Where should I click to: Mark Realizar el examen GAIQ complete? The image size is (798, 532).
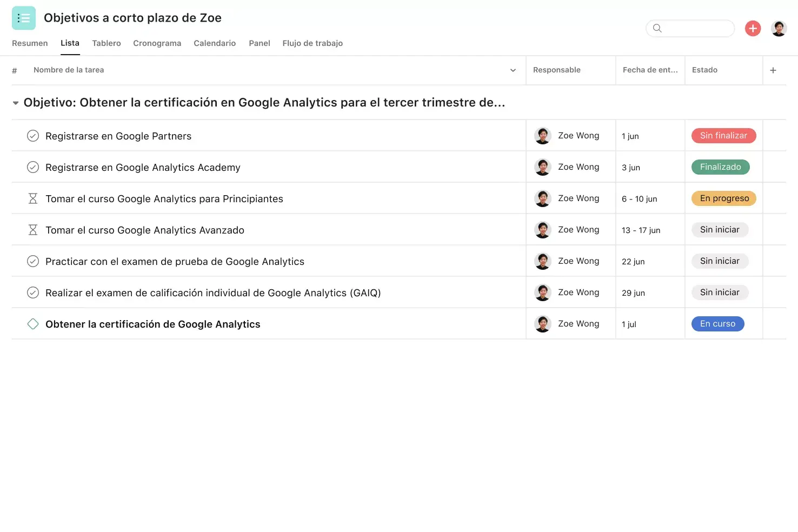33,292
